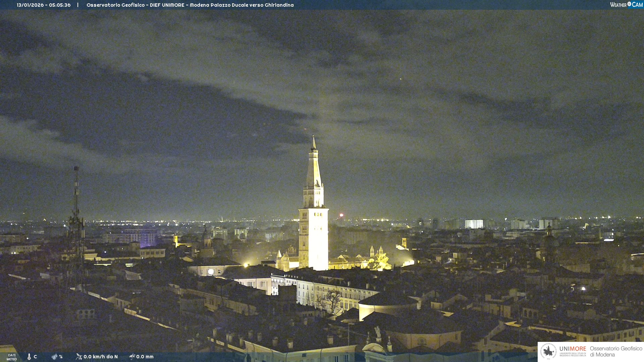Click the wind vane icon
This screenshot has width=644, height=362.
(x=79, y=357)
